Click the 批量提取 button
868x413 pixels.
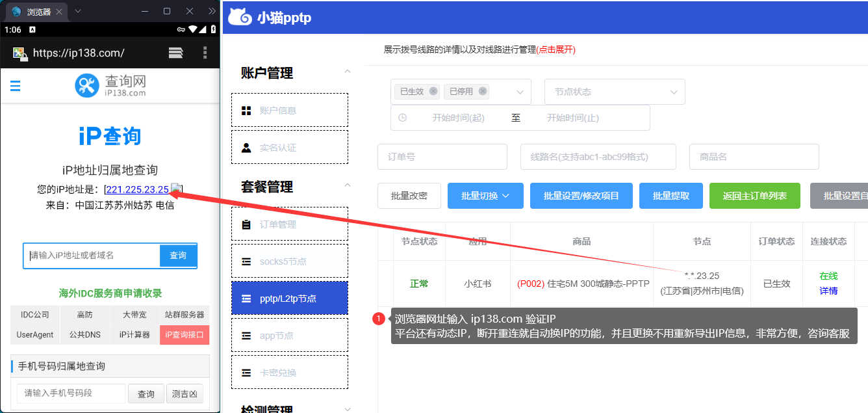[x=670, y=195]
